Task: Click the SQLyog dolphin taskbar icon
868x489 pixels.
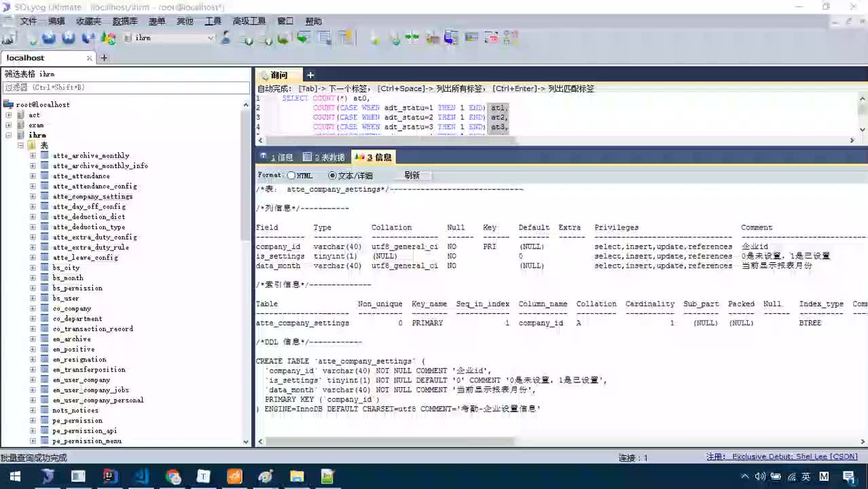Action: [48, 477]
